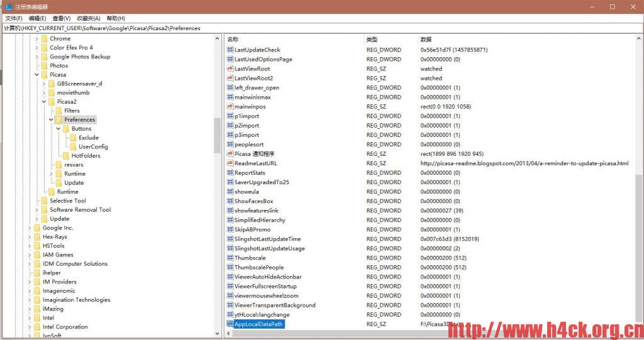Image resolution: width=644 pixels, height=340 pixels.
Task: Collapse the Buttons tree node
Action: [58, 129]
